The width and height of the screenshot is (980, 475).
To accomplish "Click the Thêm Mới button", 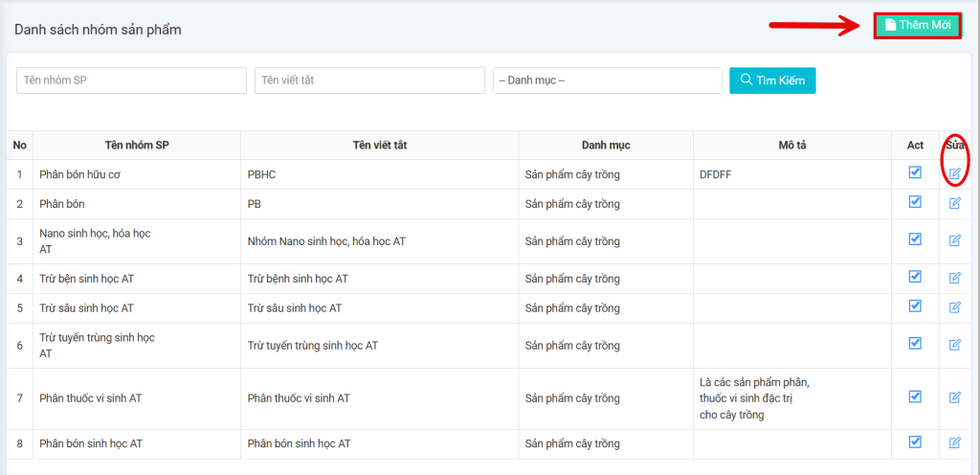I will pyautogui.click(x=917, y=25).
